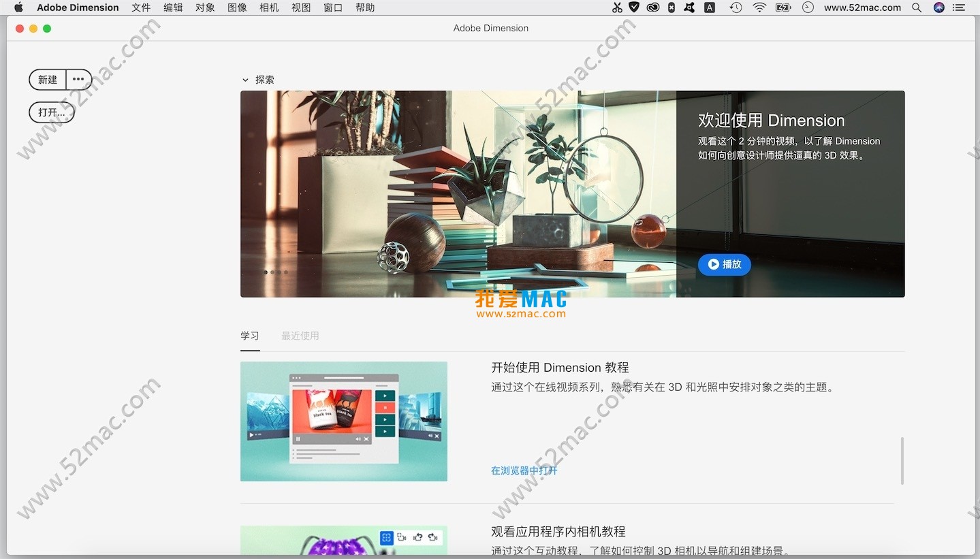Open the Adobe Dimension application menu
This screenshot has width=980, height=559.
(x=78, y=7)
